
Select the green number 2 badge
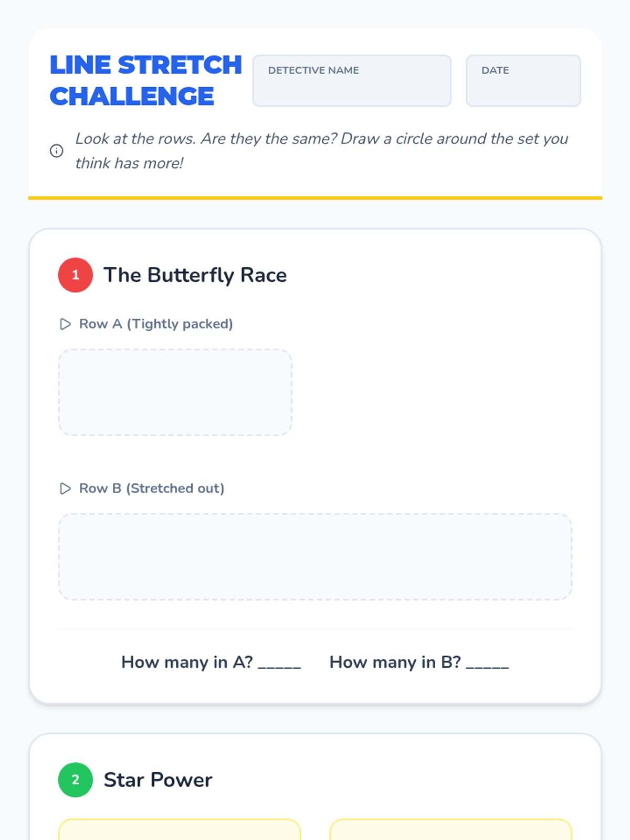click(76, 780)
